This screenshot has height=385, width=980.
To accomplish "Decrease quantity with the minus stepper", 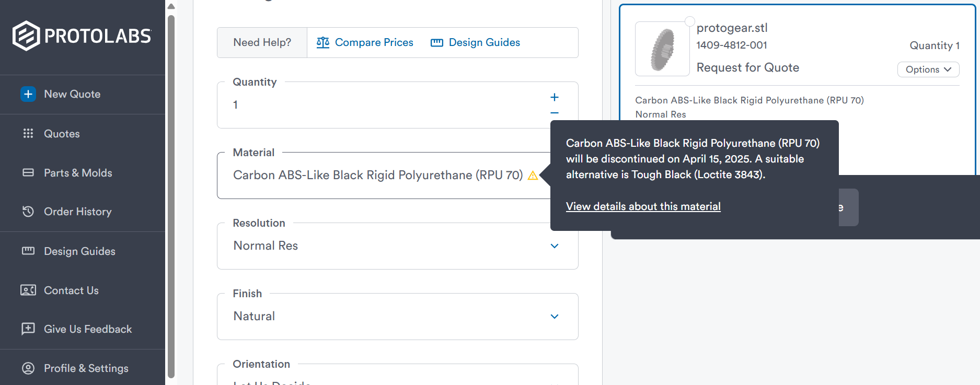I will (x=555, y=113).
